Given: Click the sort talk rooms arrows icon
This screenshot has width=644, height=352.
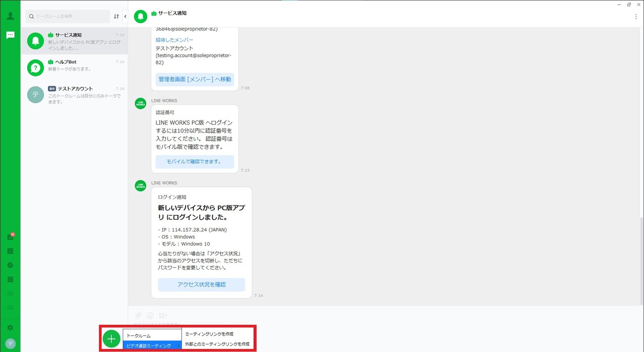Looking at the screenshot, I should click(116, 16).
